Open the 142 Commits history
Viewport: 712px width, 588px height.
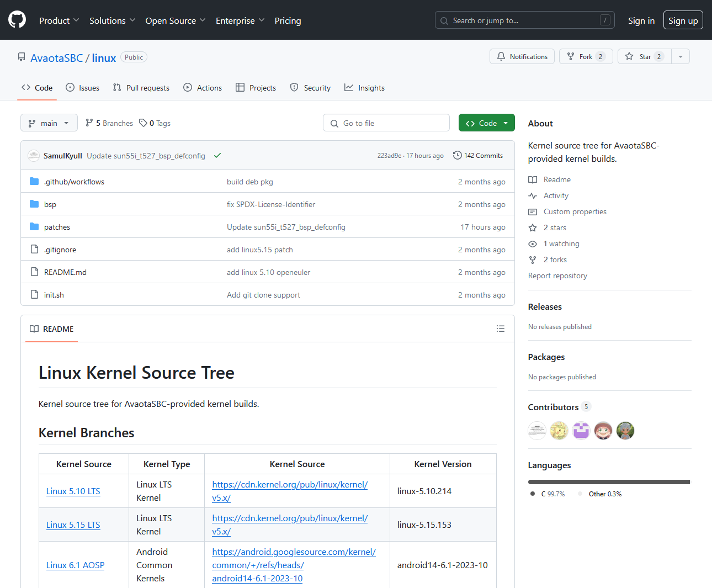[478, 155]
